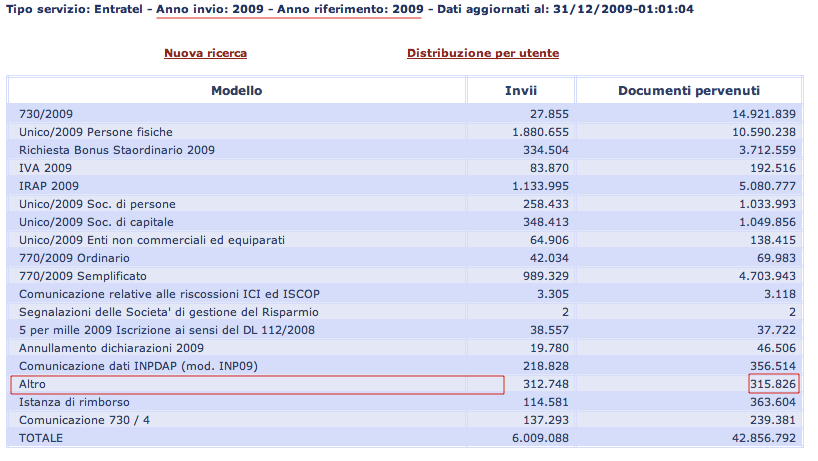
Task: Select the Istanza di rimborso label
Action: (74, 402)
